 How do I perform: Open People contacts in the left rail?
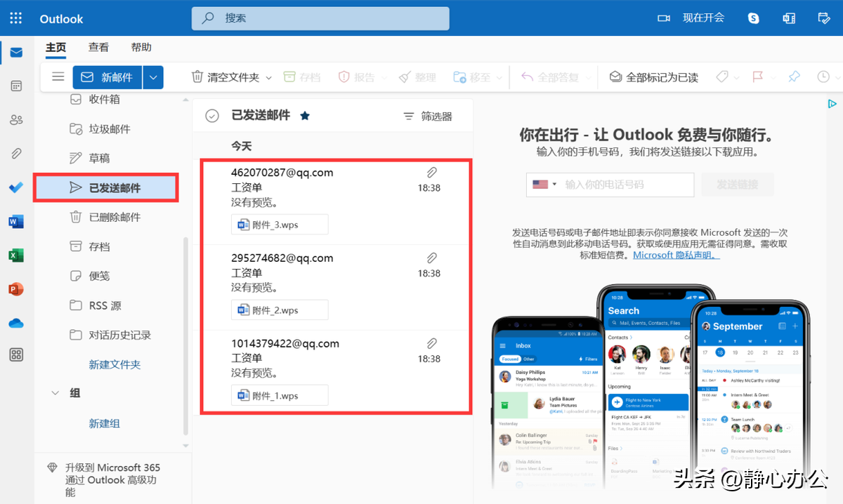click(x=16, y=120)
